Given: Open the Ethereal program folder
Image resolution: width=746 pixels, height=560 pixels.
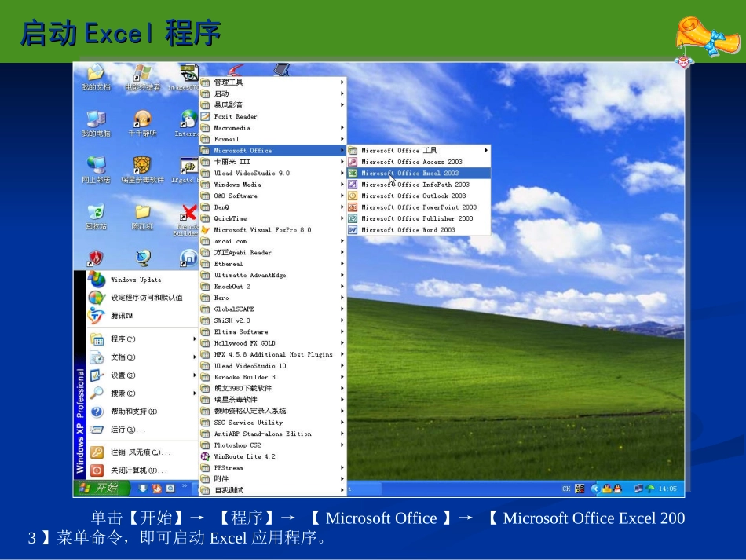Looking at the screenshot, I should 272,264.
